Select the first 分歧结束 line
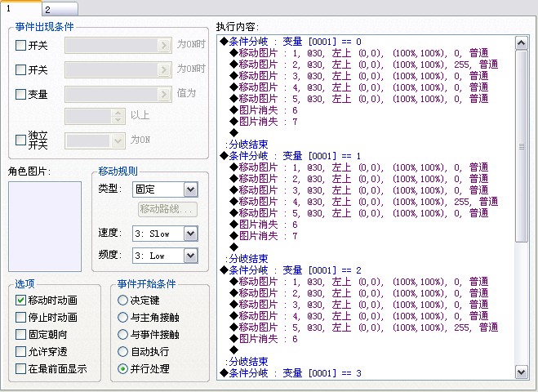Image resolution: width=538 pixels, height=392 pixels. (x=247, y=145)
